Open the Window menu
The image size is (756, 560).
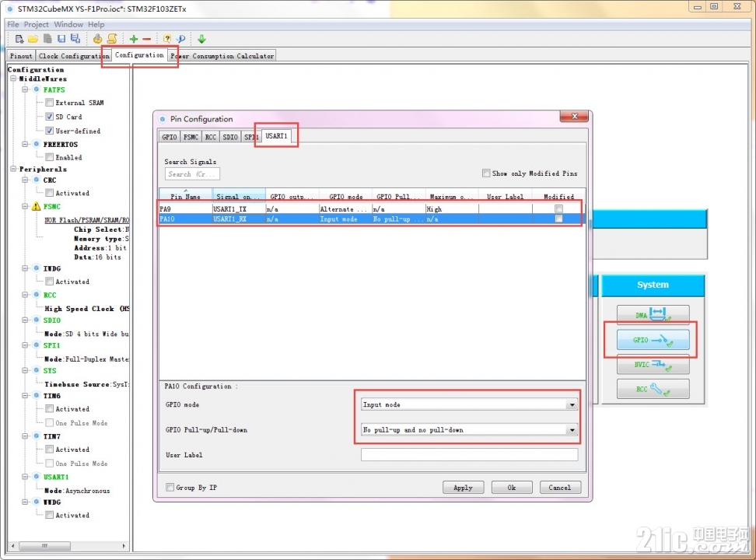click(68, 24)
